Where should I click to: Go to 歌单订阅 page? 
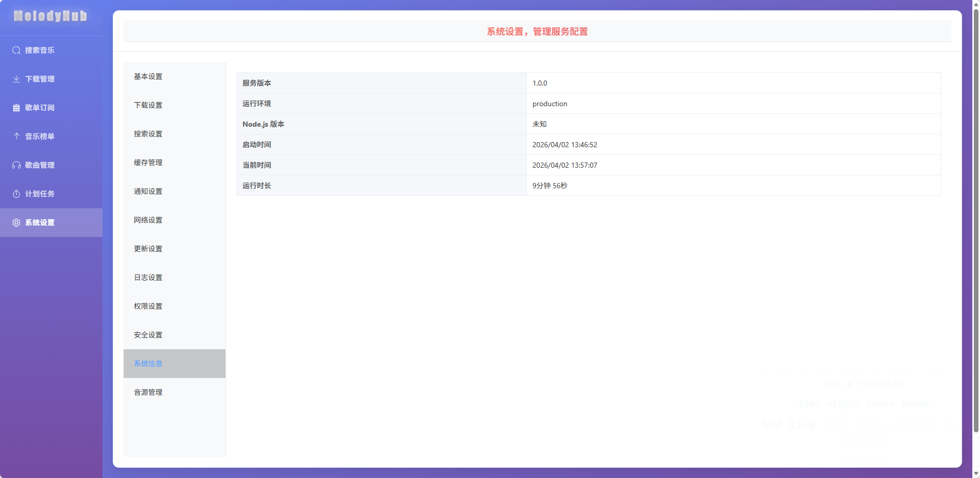(x=51, y=108)
